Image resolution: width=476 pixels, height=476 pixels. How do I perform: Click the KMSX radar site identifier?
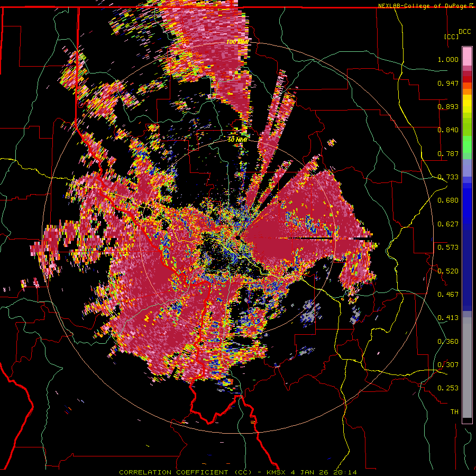pyautogui.click(x=276, y=472)
